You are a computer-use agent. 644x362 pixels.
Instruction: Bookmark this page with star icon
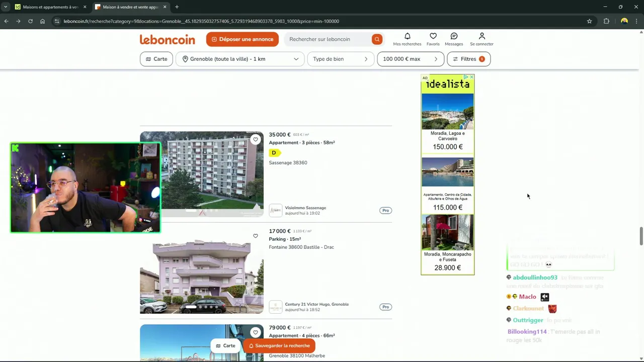(589, 21)
